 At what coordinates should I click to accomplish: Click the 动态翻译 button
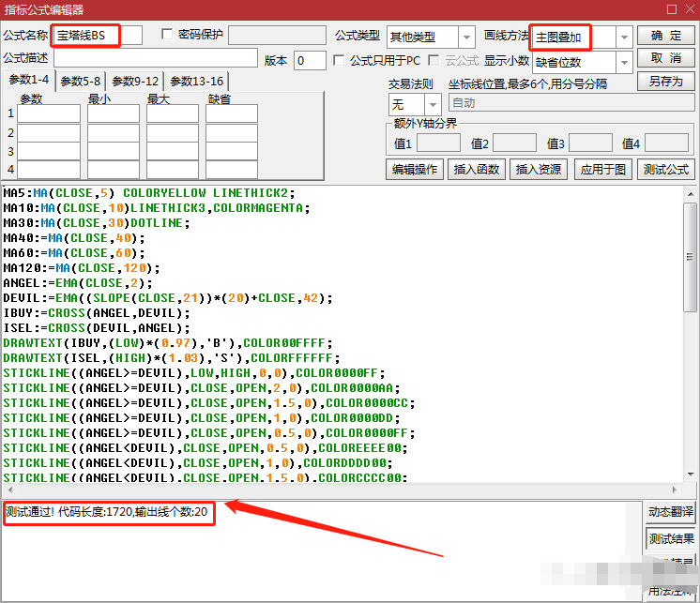coord(671,512)
